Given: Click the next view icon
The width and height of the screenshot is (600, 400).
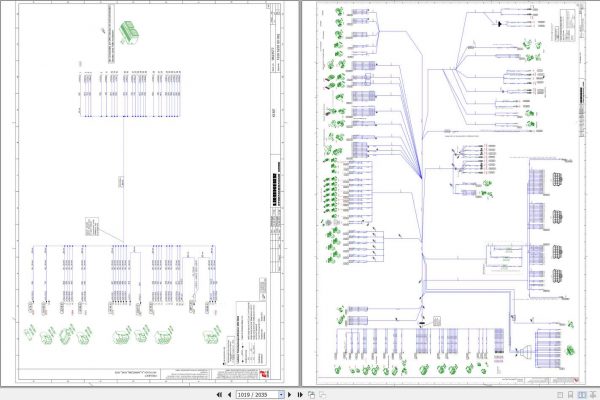Looking at the screenshot, I should [x=323, y=395].
